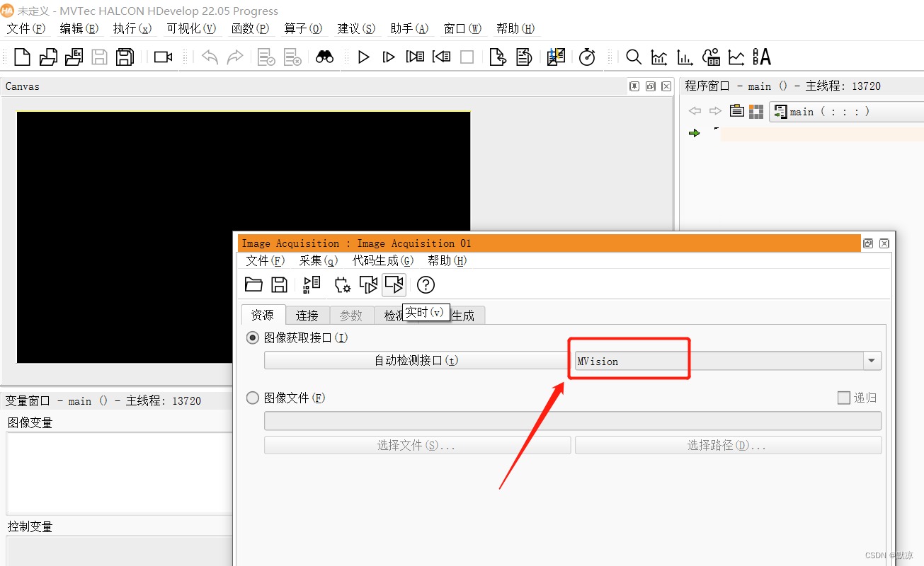Click the insert code icon in Image Acquisition

312,284
